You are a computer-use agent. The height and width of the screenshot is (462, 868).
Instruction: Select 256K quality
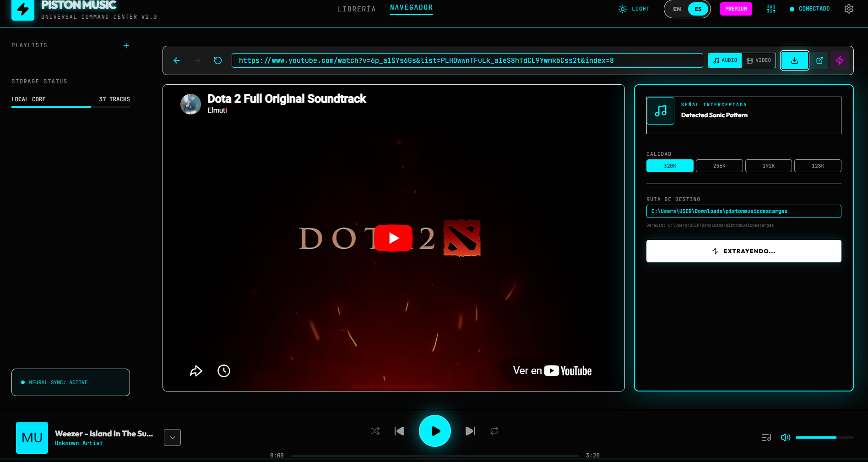pos(719,166)
